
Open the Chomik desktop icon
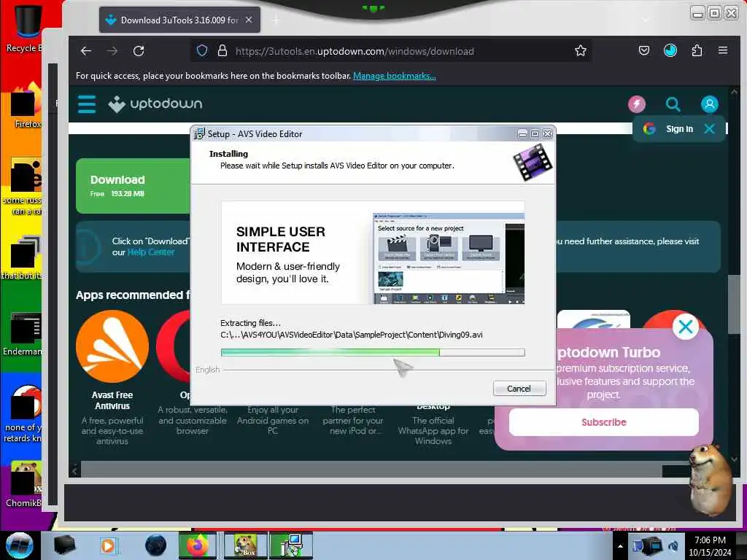pyautogui.click(x=25, y=484)
